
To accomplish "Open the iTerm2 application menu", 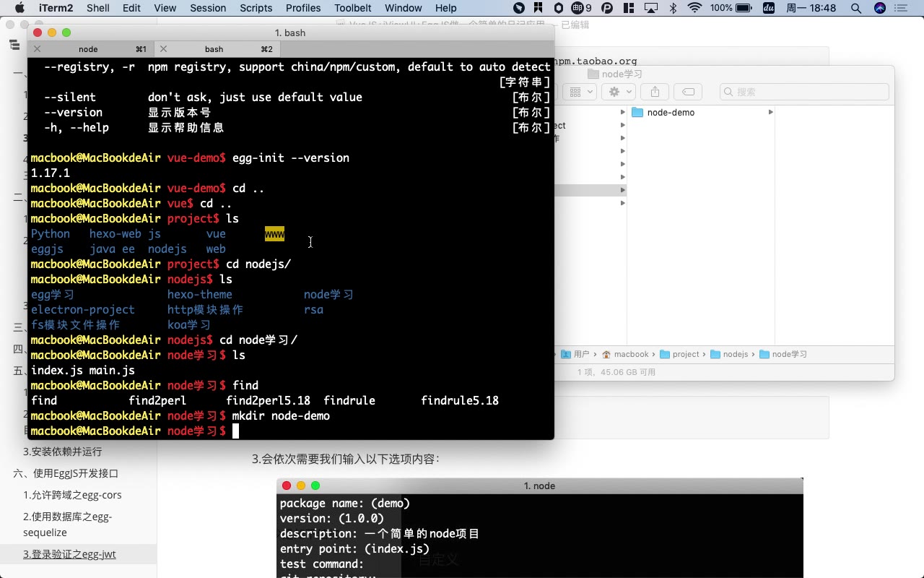I will click(56, 8).
